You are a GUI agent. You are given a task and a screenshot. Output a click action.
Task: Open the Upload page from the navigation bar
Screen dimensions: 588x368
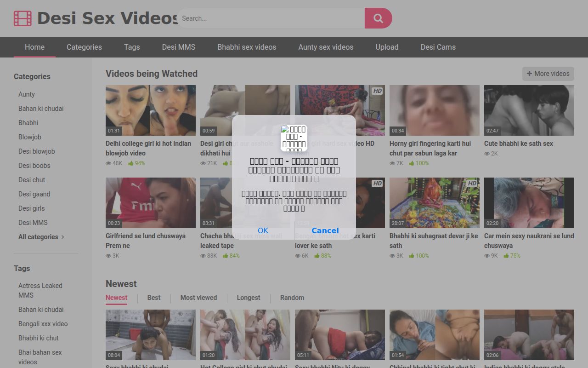pyautogui.click(x=387, y=47)
